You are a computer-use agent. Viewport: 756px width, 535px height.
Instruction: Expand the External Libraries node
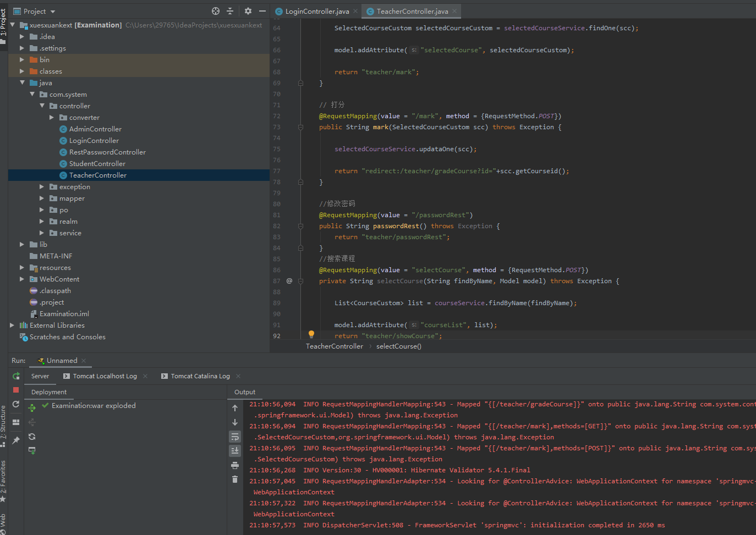tap(12, 326)
